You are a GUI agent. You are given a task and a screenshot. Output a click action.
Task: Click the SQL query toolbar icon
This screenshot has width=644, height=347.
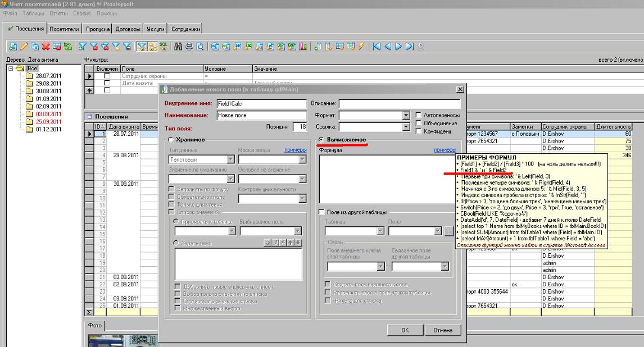tap(163, 46)
